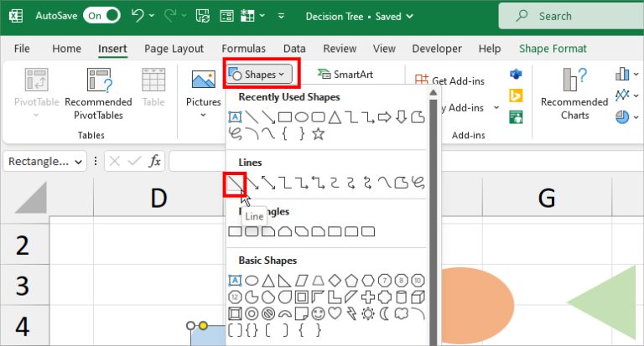Open the Bing Maps add-in icon
Viewport: 644px width, 346px height.
click(516, 96)
